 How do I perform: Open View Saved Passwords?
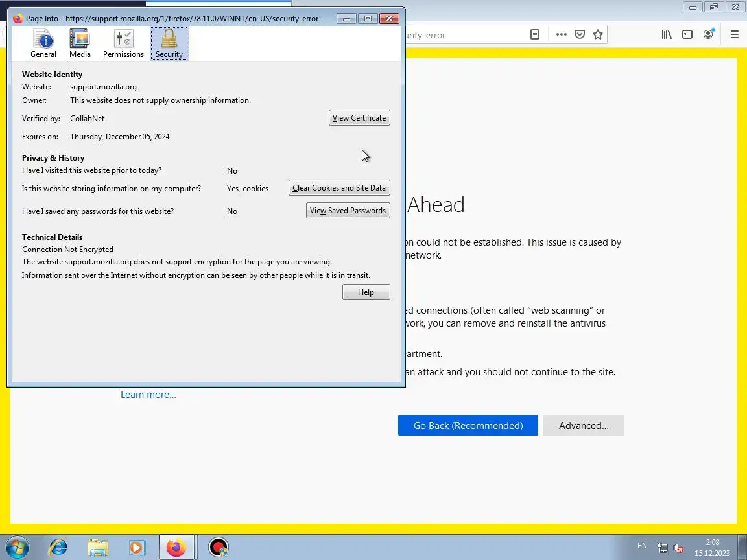click(348, 211)
